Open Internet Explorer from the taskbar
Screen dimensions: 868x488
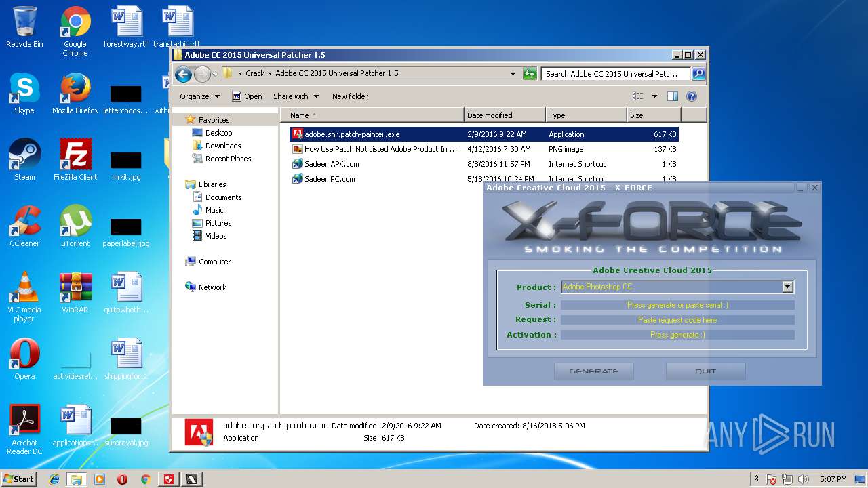point(54,479)
